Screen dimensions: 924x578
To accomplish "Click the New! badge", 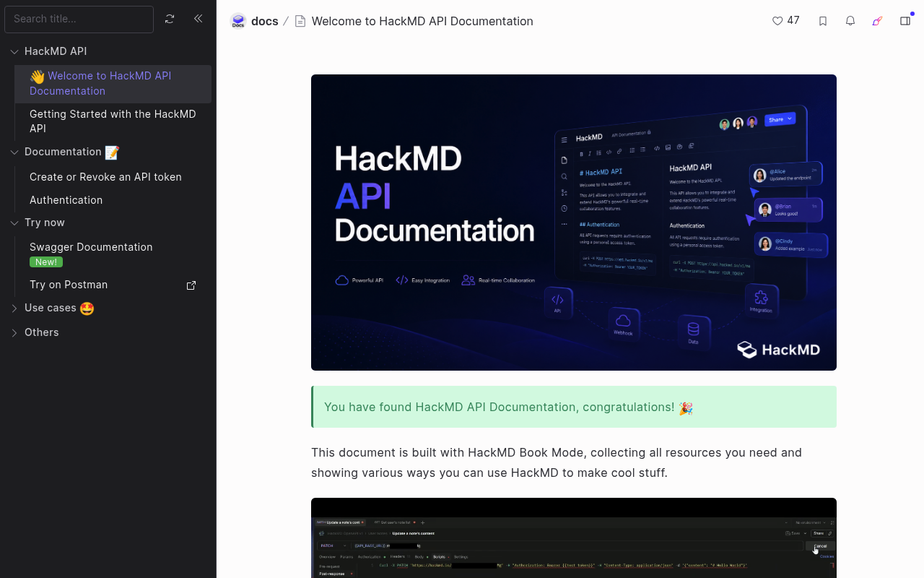I will [46, 262].
